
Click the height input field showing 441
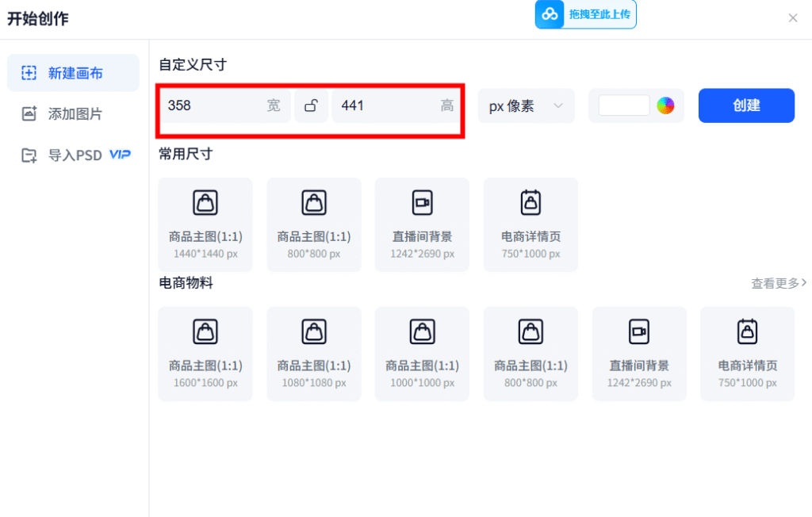[385, 105]
